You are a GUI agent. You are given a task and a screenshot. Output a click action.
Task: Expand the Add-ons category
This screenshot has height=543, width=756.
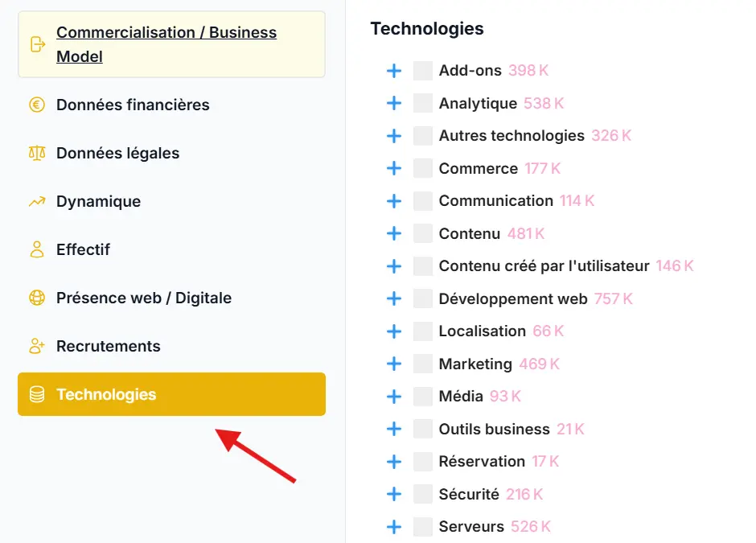coord(394,70)
